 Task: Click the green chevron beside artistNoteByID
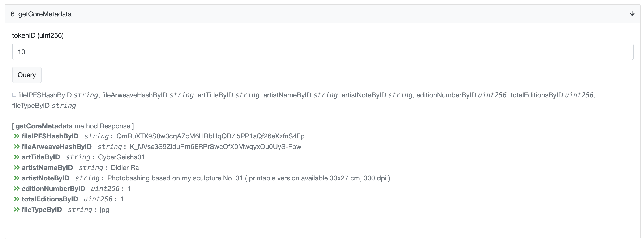pos(17,178)
